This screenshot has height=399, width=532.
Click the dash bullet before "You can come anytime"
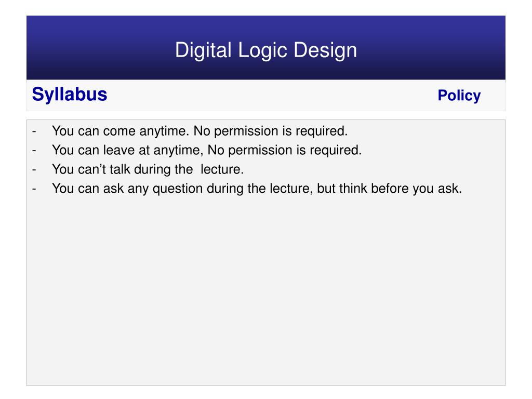coord(34,131)
